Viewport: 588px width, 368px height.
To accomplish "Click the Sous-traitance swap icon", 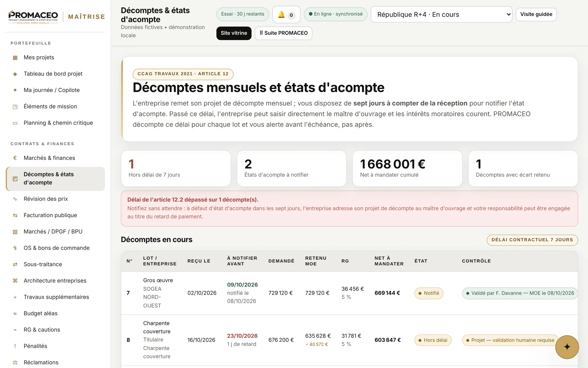I will [15, 264].
